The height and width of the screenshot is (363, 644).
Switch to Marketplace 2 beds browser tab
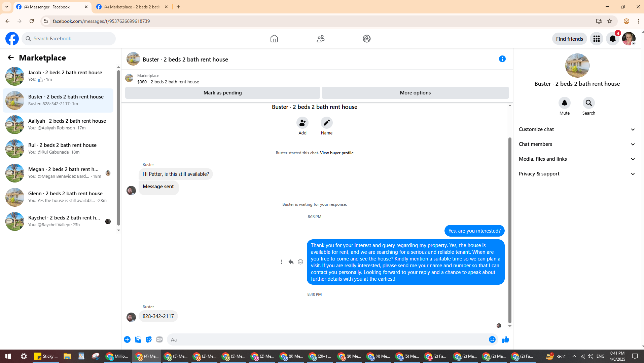(132, 7)
